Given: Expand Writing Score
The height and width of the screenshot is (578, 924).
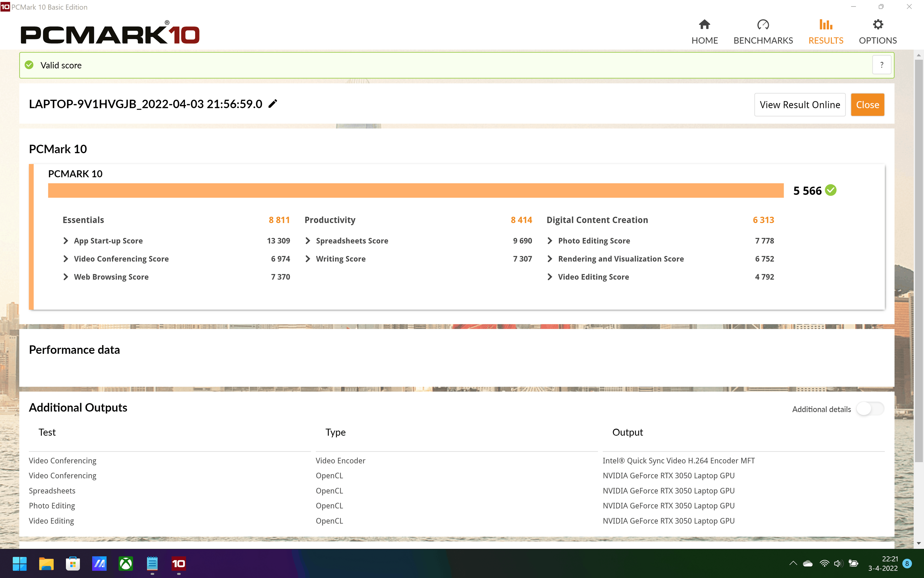Looking at the screenshot, I should [x=308, y=259].
